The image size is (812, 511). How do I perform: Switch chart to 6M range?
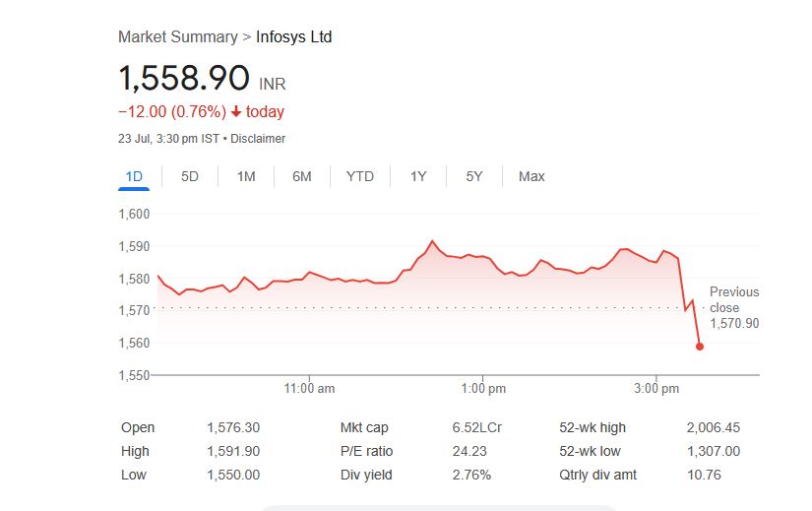(302, 176)
